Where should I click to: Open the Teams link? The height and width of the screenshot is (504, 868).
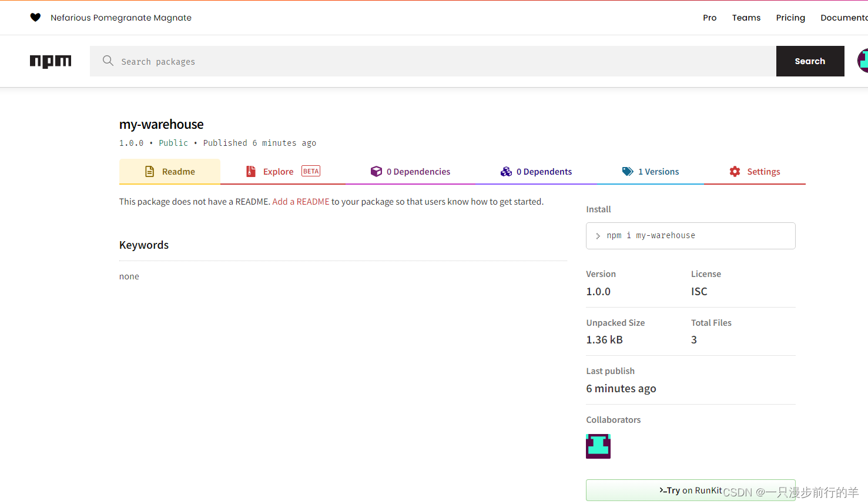pos(746,18)
